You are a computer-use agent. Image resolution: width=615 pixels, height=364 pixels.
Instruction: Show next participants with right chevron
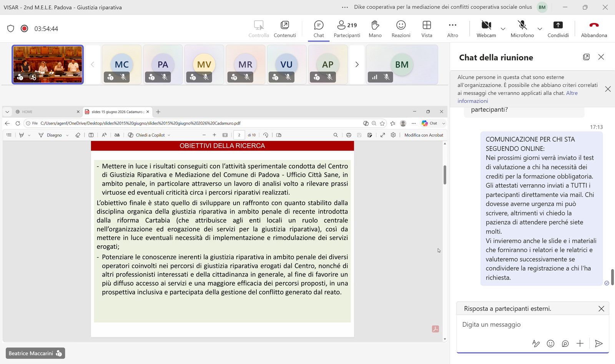357,65
